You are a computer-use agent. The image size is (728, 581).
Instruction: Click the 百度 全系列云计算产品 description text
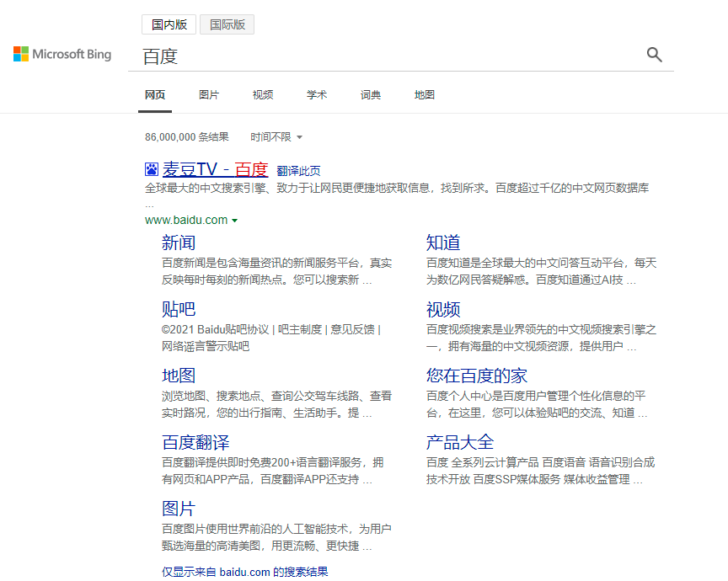pos(540,471)
